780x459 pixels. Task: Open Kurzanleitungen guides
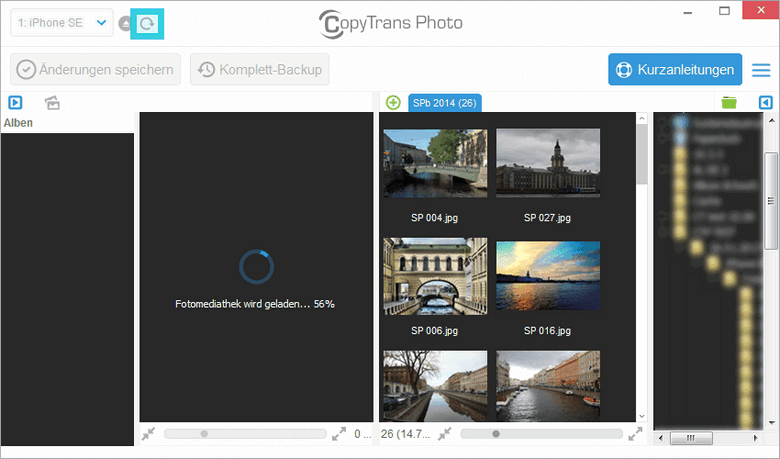(675, 70)
